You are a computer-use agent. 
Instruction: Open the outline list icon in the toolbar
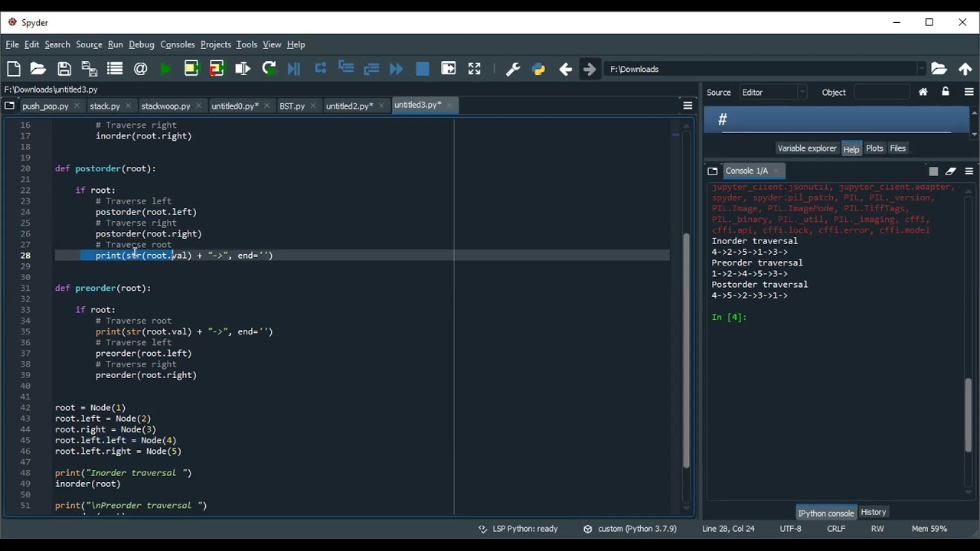click(x=115, y=69)
